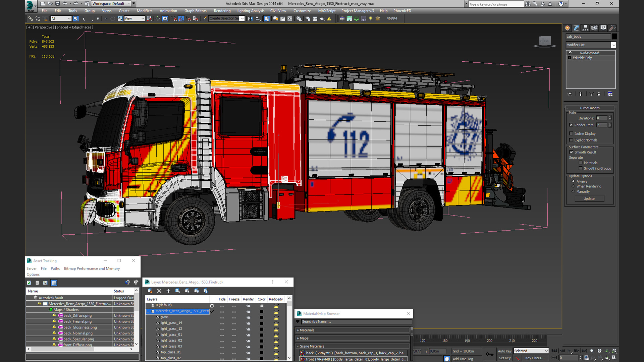The width and height of the screenshot is (644, 362).
Task: Open Configure Modifier Sets icon
Action: 610,94
